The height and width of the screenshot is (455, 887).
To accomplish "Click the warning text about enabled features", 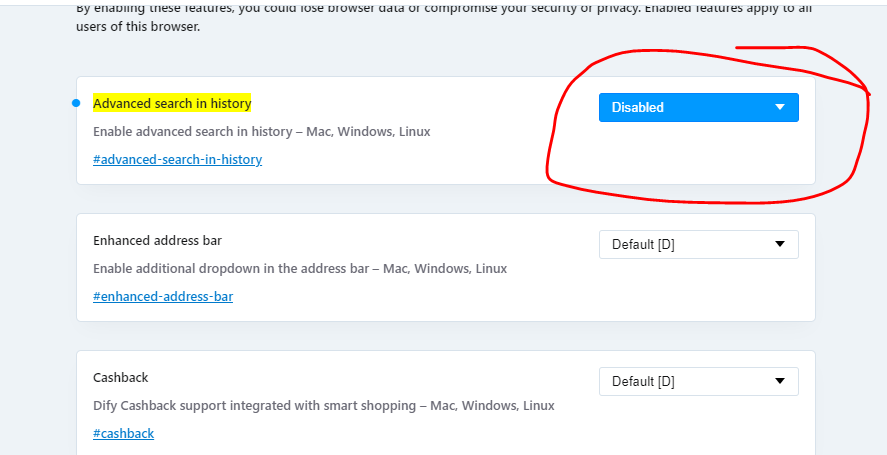I will tap(444, 17).
